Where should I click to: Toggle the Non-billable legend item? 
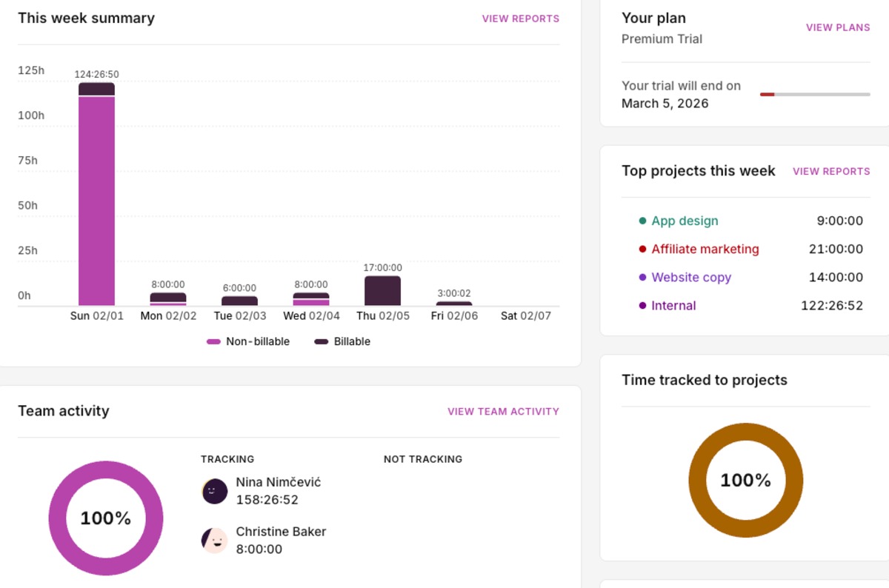pos(248,341)
